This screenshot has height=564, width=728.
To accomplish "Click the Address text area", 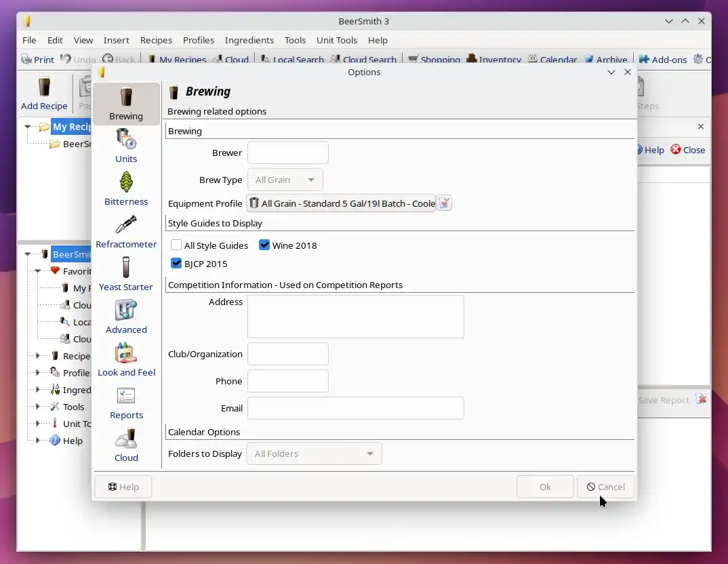I will (x=356, y=317).
